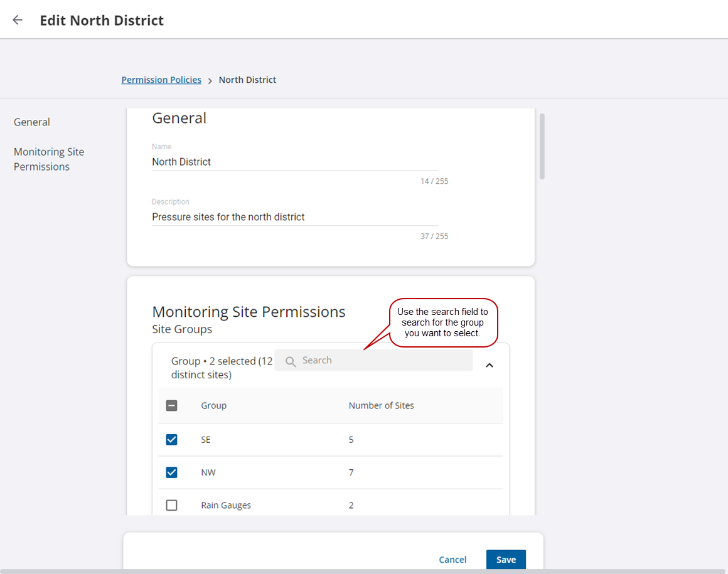Image resolution: width=728 pixels, height=574 pixels.
Task: Click the Description text field
Action: [294, 217]
